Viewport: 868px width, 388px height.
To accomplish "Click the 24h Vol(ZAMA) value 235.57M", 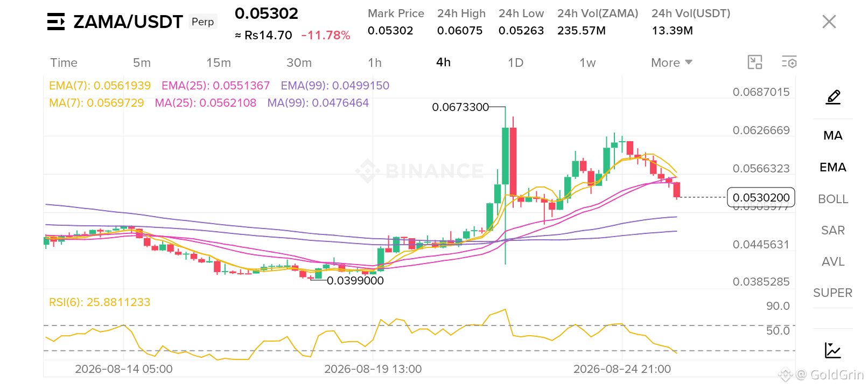I will pos(582,31).
